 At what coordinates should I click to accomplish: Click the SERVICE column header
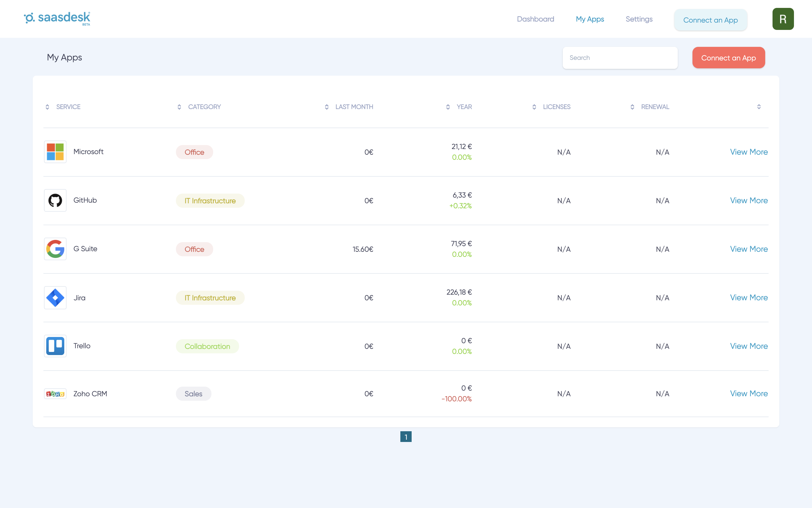68,107
